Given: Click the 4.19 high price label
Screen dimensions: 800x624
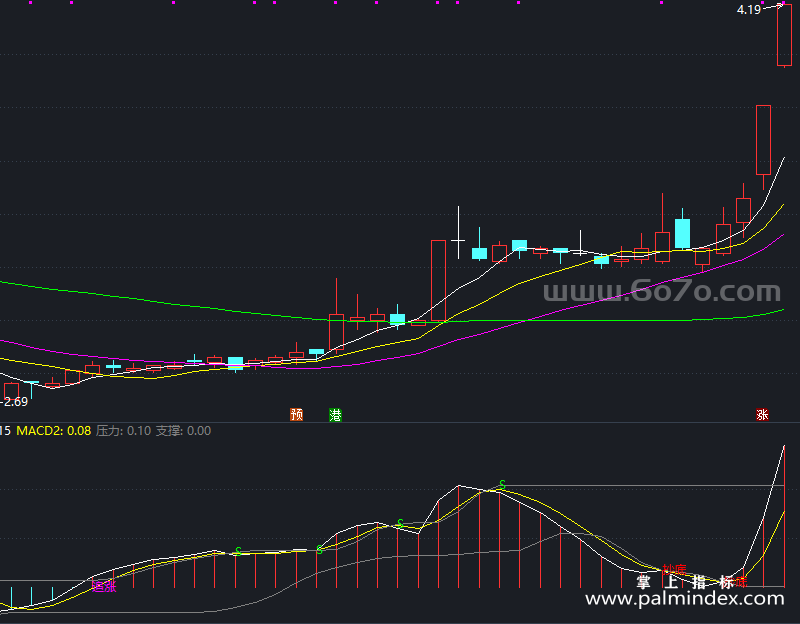Looking at the screenshot, I should coord(748,9).
